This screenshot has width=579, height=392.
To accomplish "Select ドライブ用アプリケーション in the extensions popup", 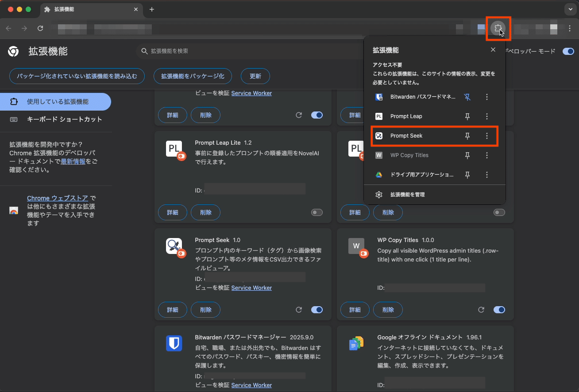I will [x=415, y=175].
